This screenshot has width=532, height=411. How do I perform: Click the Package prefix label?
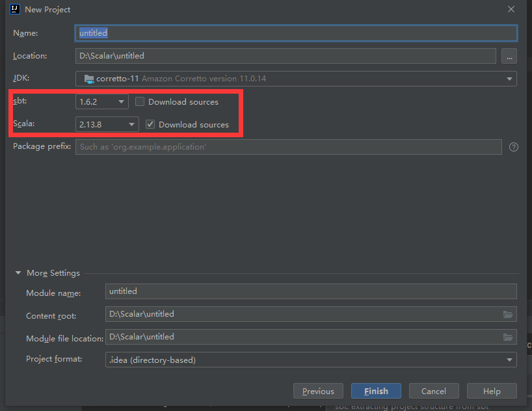(42, 146)
